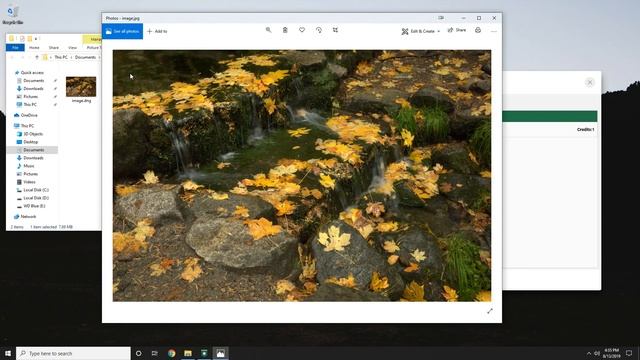Open the Edit & Create dropdown
Screen dimensions: 640x360
click(x=420, y=31)
